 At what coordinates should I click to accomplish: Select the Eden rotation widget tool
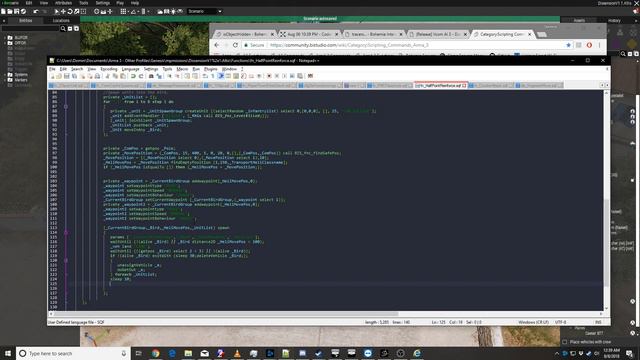70,11
